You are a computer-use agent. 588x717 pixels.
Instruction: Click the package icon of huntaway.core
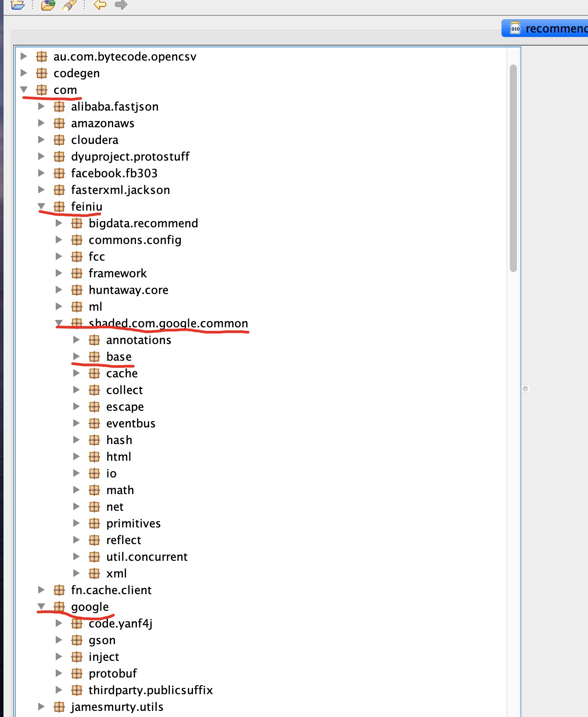77,290
